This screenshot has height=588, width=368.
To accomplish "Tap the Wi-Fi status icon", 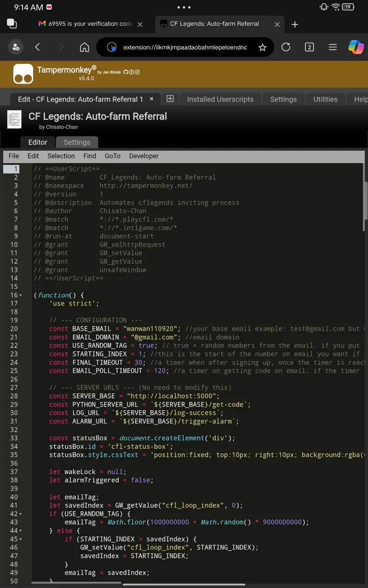I will 336,7.
